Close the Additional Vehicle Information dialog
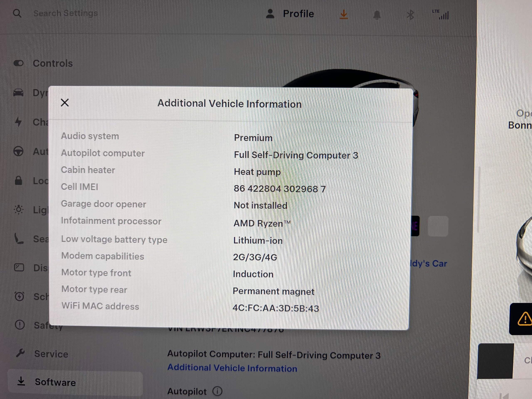The height and width of the screenshot is (399, 532). (65, 103)
